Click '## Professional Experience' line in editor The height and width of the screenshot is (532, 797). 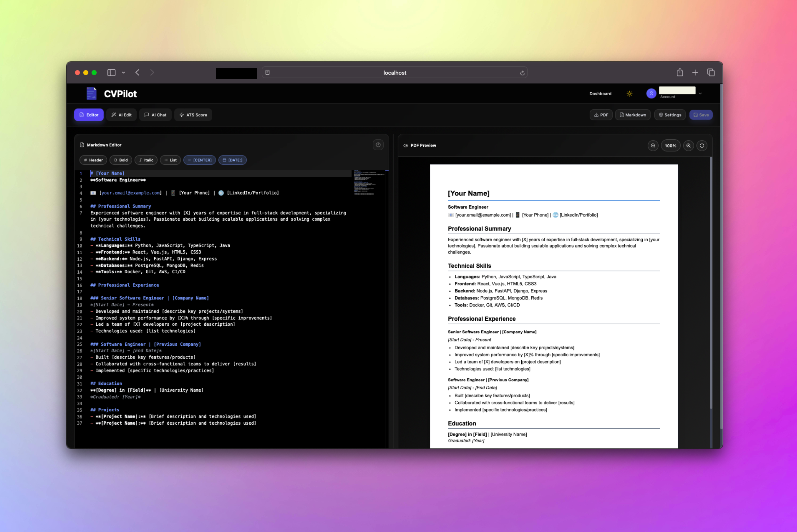pos(125,285)
